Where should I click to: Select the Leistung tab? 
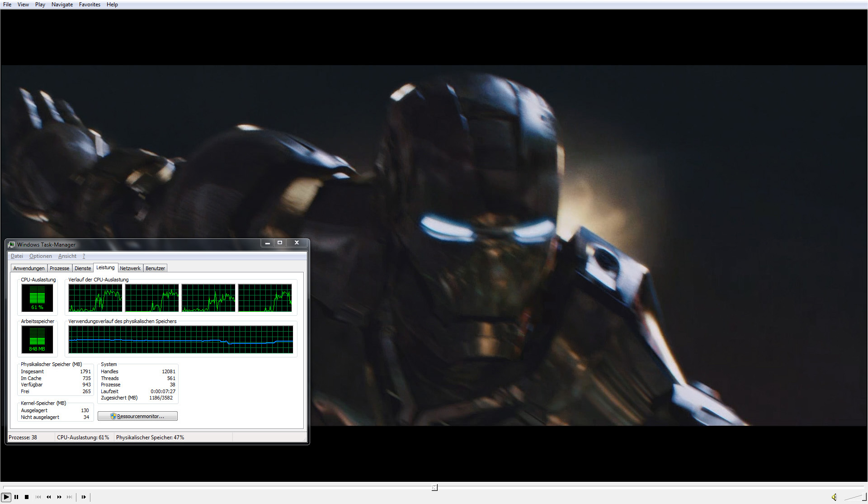tap(105, 267)
